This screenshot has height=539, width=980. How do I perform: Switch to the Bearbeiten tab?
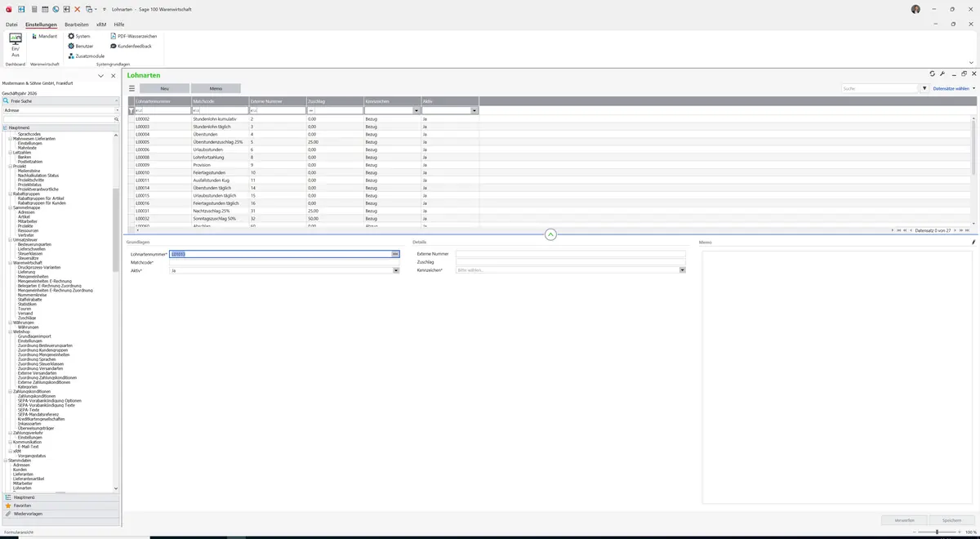click(x=77, y=25)
